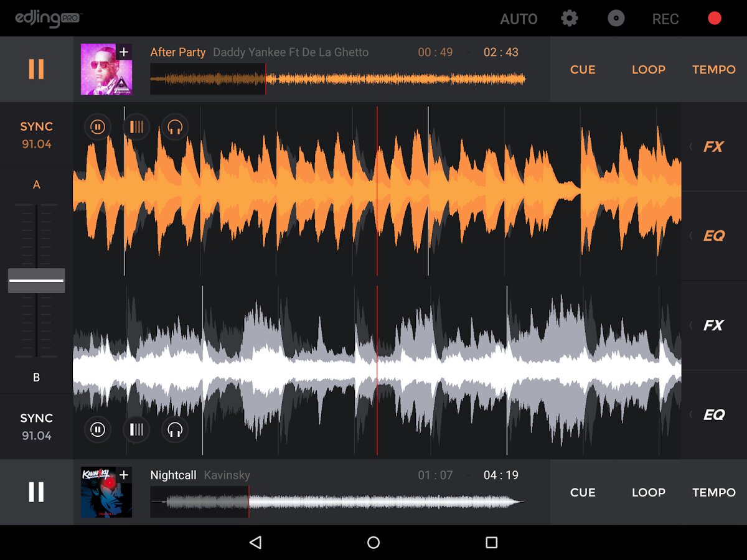Open the settings gear in top bar
The width and height of the screenshot is (747, 560).
[569, 19]
